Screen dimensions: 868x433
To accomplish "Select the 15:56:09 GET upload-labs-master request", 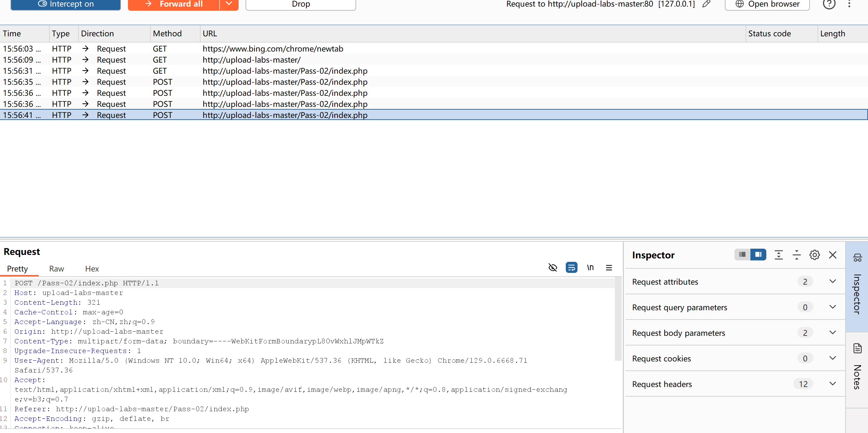I will click(251, 60).
